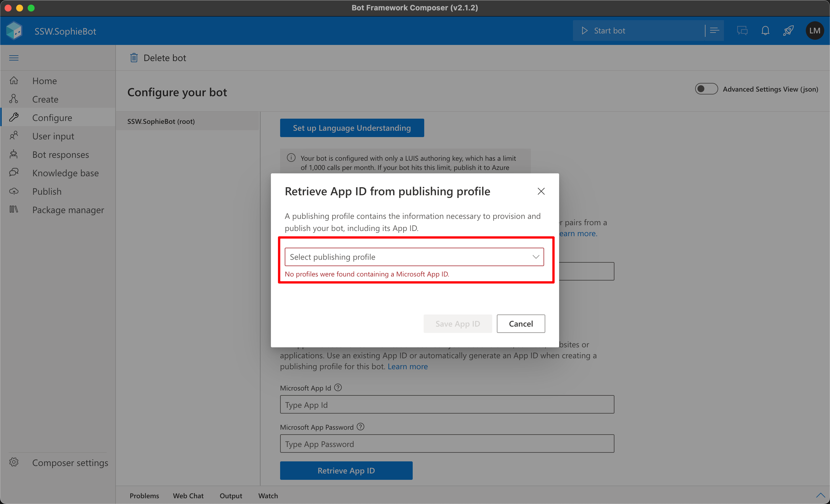Click the Package manager icon
Viewport: 830px width, 504px height.
(14, 210)
